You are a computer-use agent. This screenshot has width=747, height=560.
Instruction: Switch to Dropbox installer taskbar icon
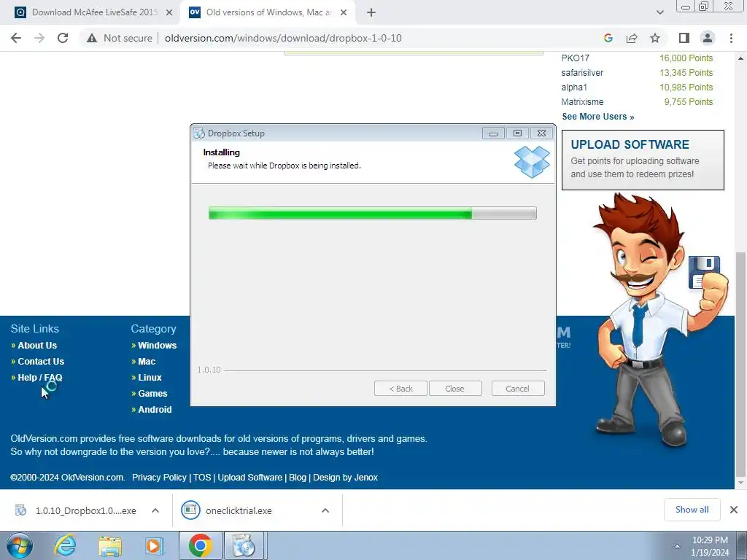pyautogui.click(x=244, y=545)
